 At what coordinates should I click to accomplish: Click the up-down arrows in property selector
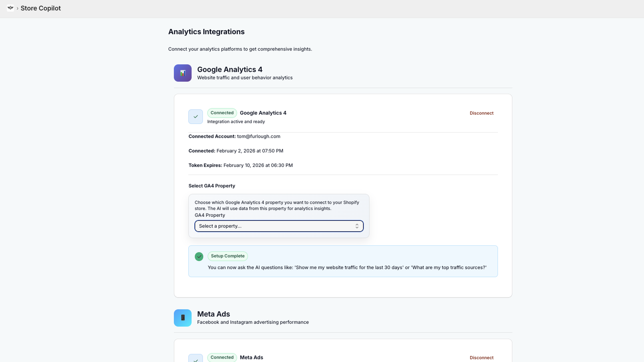click(x=357, y=226)
